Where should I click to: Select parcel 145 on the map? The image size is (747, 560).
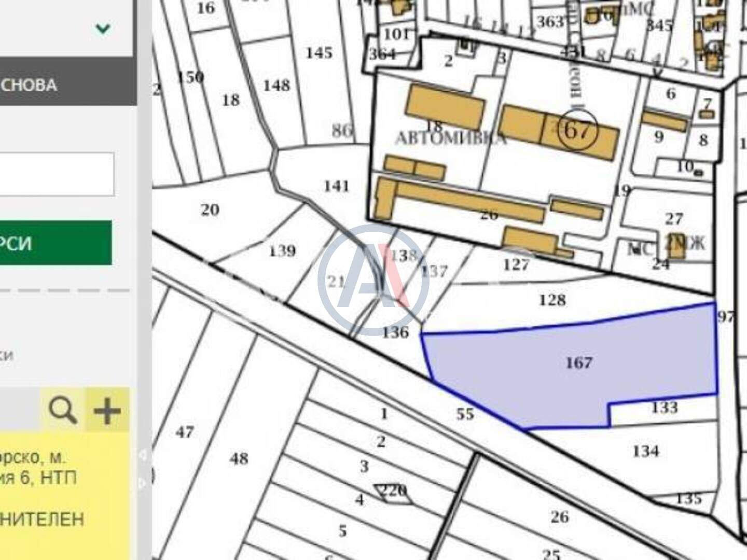point(319,52)
